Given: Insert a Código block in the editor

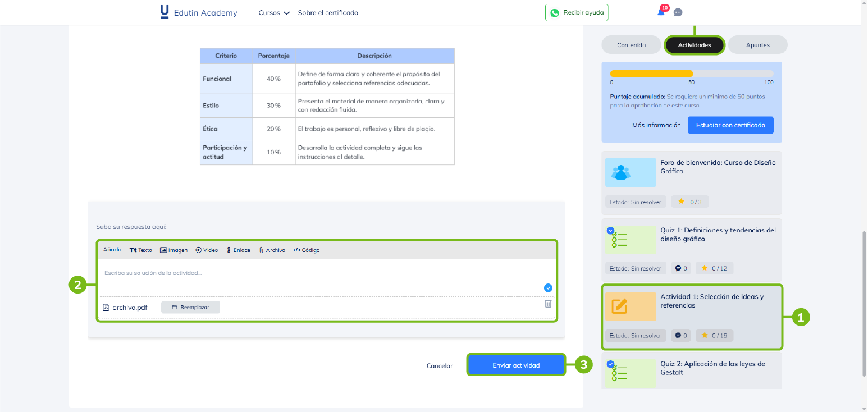Looking at the screenshot, I should pos(307,250).
